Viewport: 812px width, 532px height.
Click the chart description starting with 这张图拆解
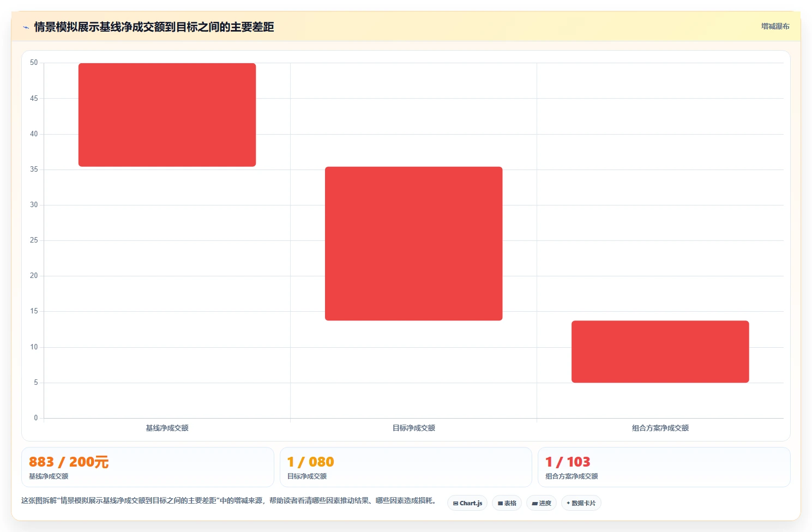click(x=228, y=500)
